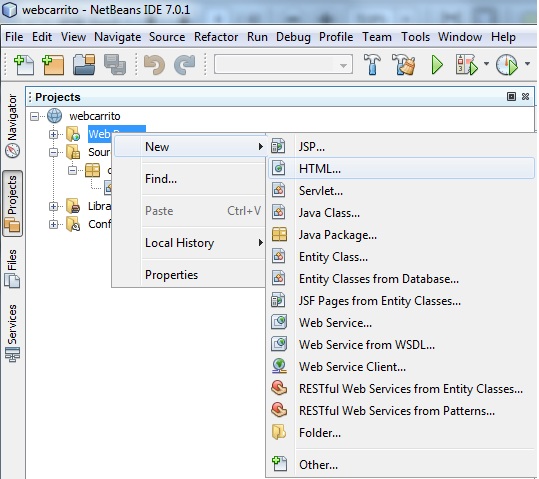Click the New File toolbar icon
539x479 pixels.
[x=24, y=65]
